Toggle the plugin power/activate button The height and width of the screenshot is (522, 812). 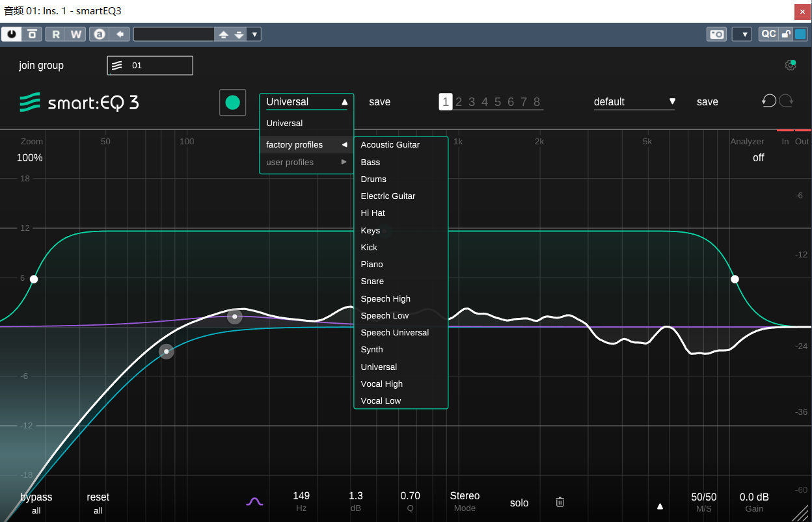[x=12, y=34]
